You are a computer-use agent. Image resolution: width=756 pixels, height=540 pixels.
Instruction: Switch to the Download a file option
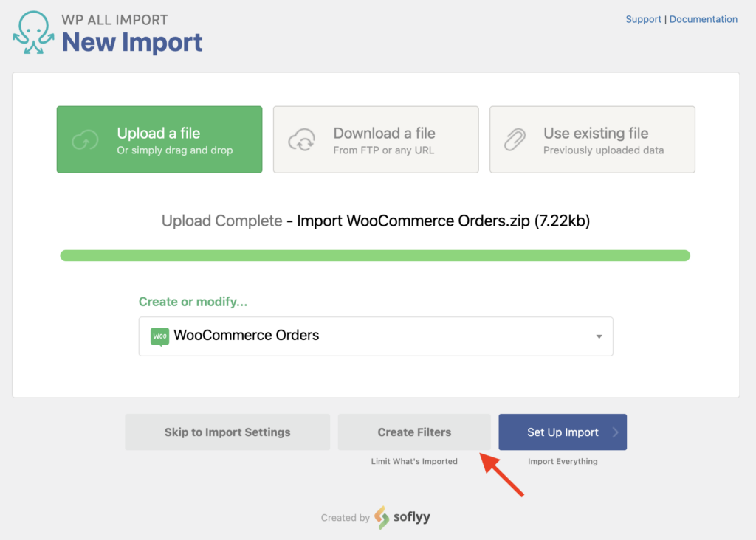[x=376, y=139]
